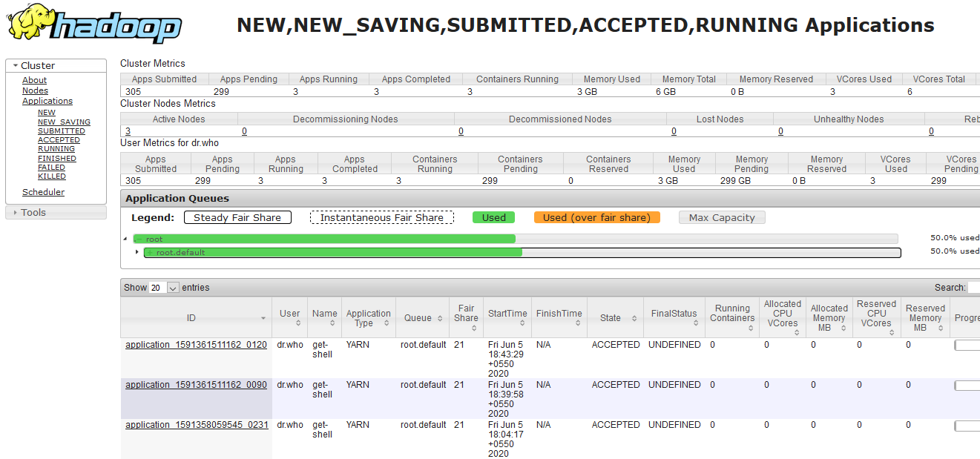Viewport: 980px width, 459px height.
Task: Open the Applications link
Action: (x=47, y=101)
